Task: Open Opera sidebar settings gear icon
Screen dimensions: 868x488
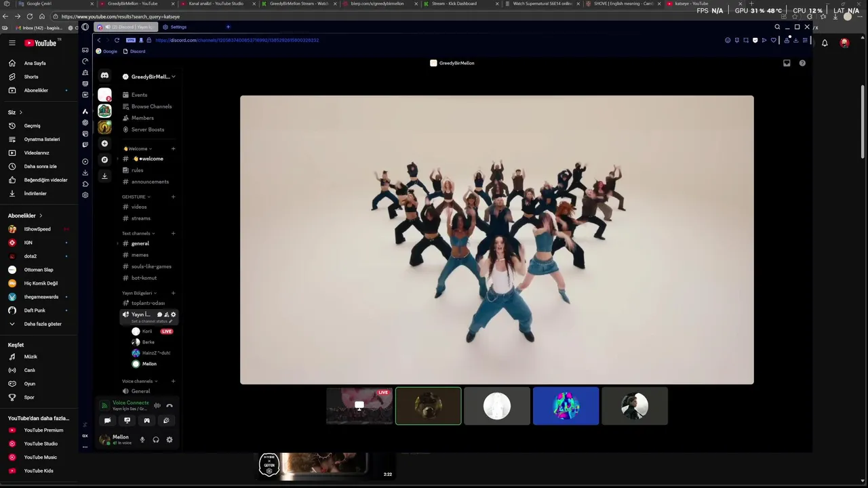Action: 85,195
